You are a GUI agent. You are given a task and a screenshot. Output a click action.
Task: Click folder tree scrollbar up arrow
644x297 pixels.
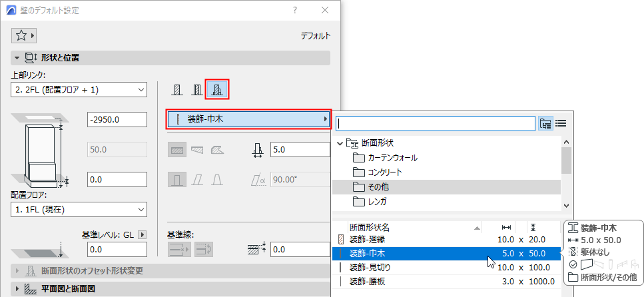566,142
